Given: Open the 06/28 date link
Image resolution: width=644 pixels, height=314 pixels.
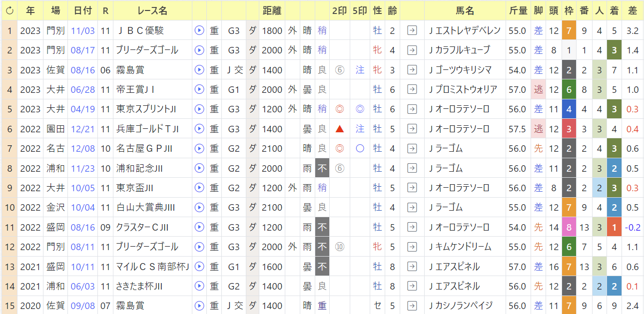Looking at the screenshot, I should pyautogui.click(x=82, y=89).
